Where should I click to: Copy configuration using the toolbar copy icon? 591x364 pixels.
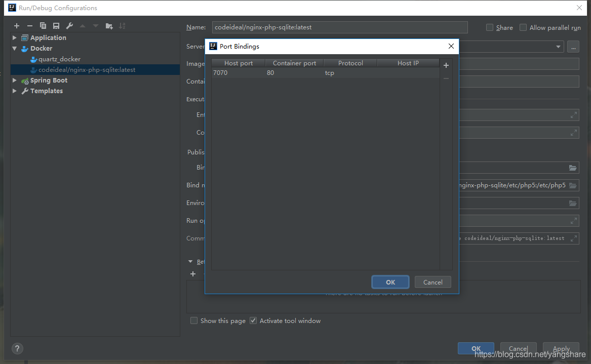coord(43,26)
